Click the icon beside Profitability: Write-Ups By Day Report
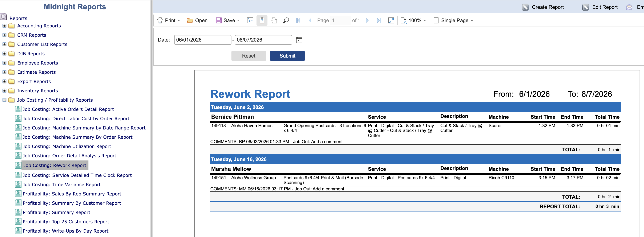This screenshot has width=644, height=237. click(x=18, y=231)
